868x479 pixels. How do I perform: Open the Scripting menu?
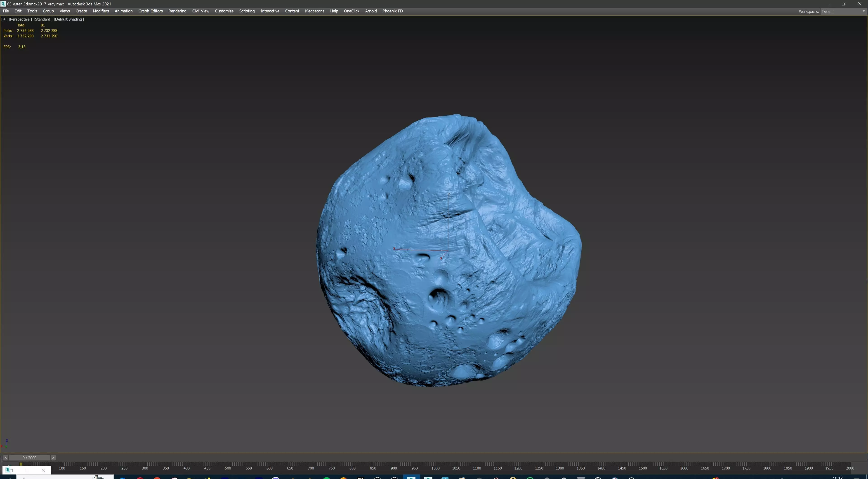pos(247,11)
